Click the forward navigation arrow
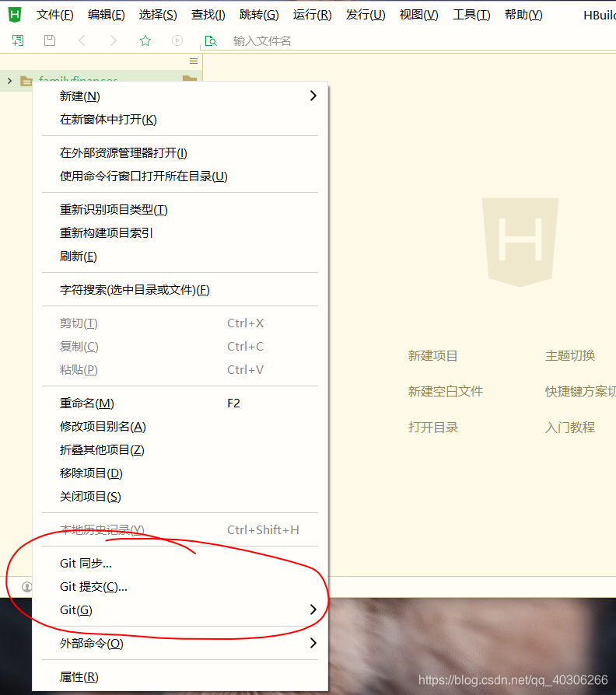 click(113, 40)
